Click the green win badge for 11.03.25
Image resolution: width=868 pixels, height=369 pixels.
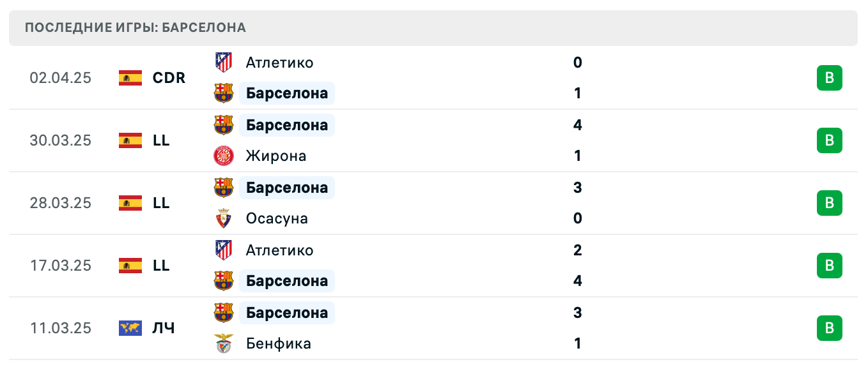[x=829, y=328]
